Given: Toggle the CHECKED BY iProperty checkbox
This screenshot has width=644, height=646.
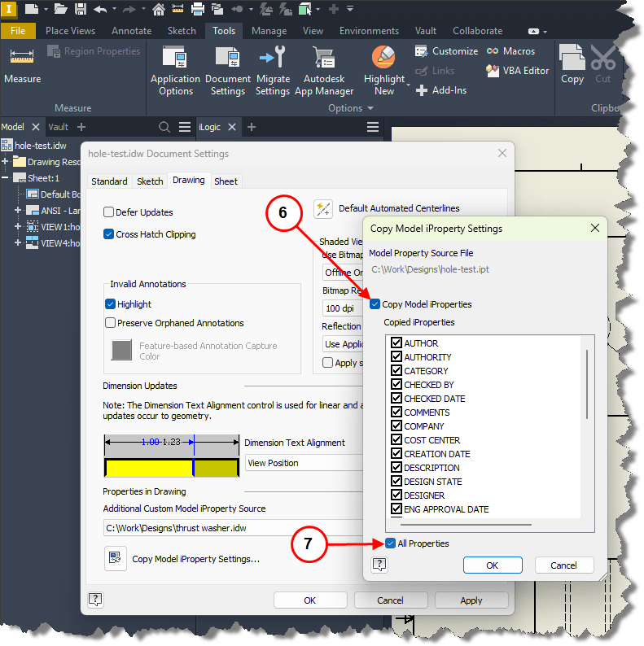Looking at the screenshot, I should pos(396,384).
